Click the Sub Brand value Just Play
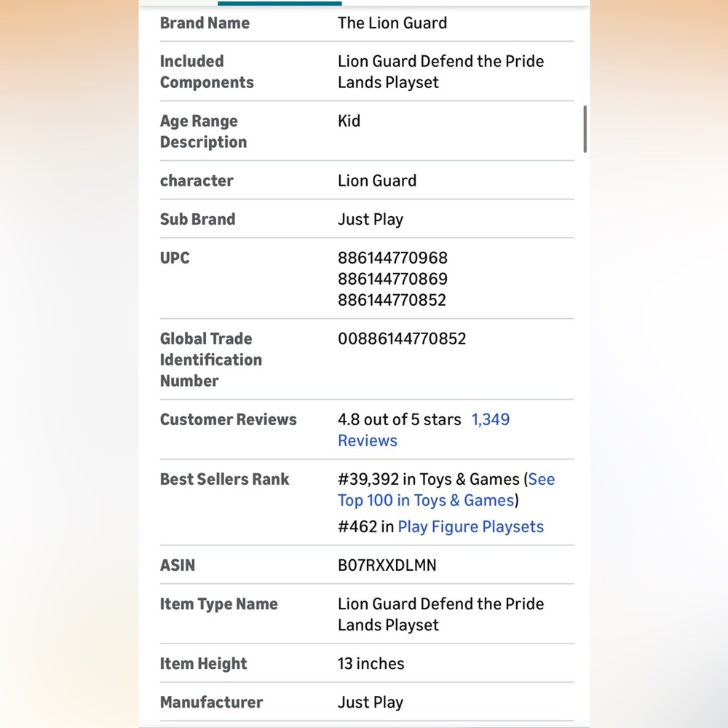Viewport: 728px width, 728px height. [x=370, y=220]
